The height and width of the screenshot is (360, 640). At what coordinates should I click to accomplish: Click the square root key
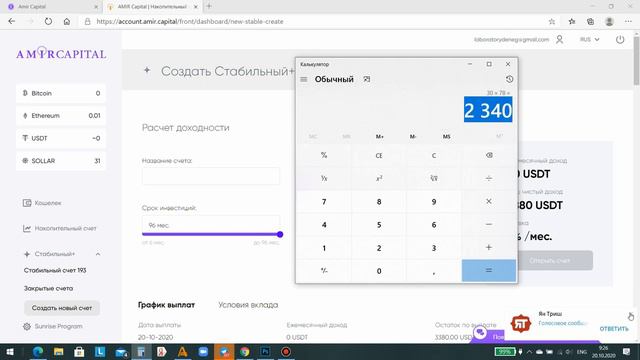[x=433, y=178]
